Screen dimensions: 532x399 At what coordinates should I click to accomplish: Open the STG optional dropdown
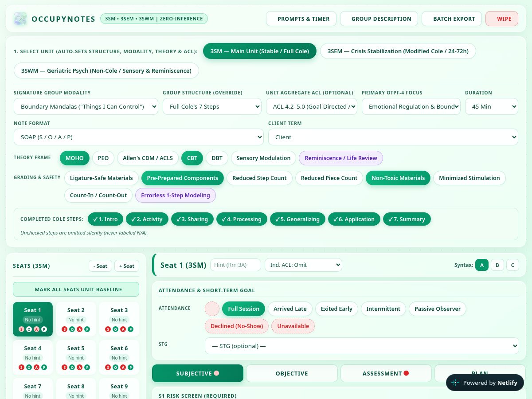pyautogui.click(x=362, y=346)
